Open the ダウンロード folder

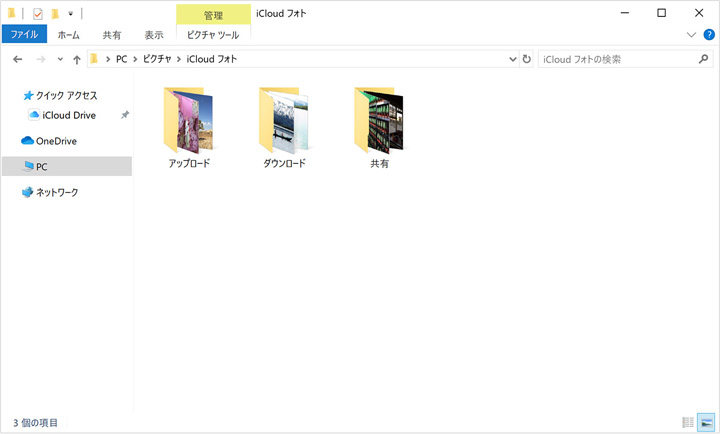click(x=284, y=127)
